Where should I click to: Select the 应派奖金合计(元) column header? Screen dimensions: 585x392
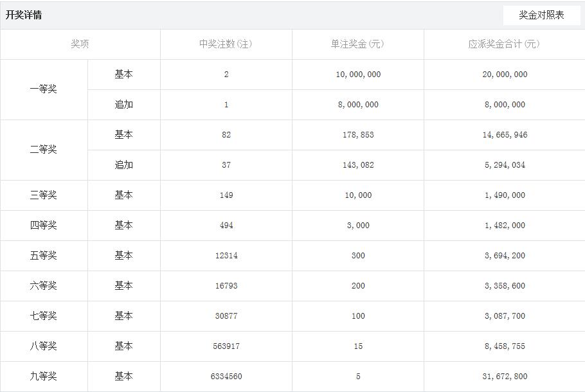(x=505, y=44)
